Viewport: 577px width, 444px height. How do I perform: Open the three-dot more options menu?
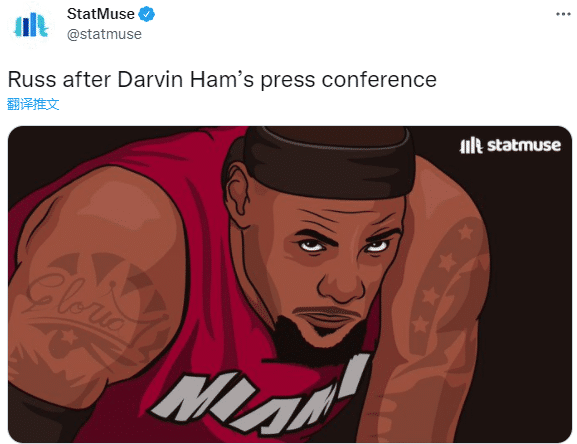[563, 14]
